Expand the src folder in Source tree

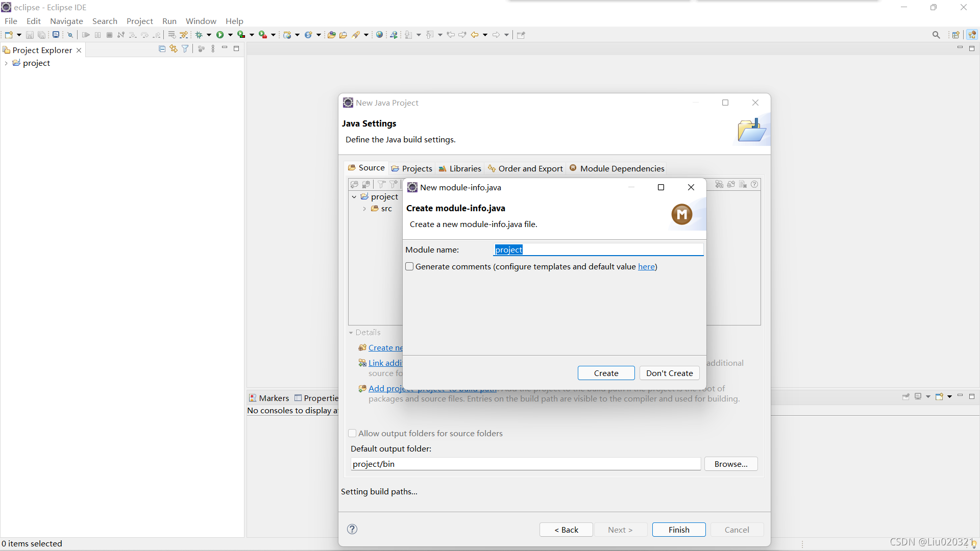click(364, 209)
